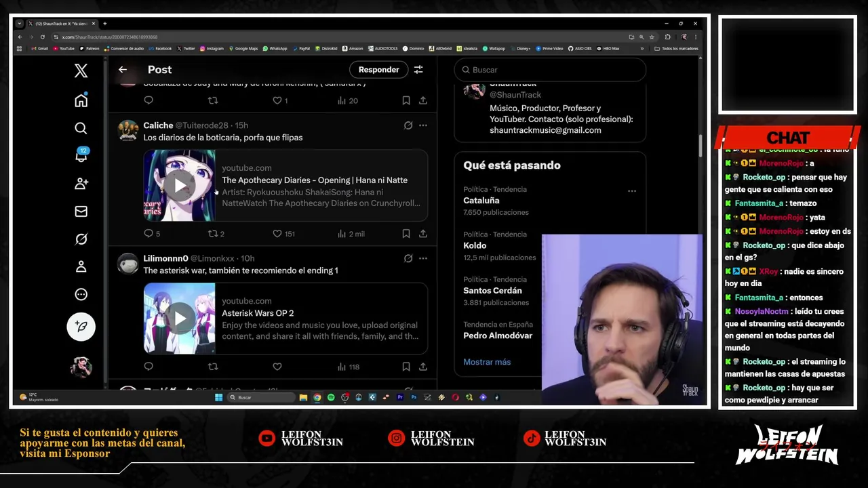The image size is (868, 488).
Task: Open the Follow people icon in sidebar
Action: 81,184
